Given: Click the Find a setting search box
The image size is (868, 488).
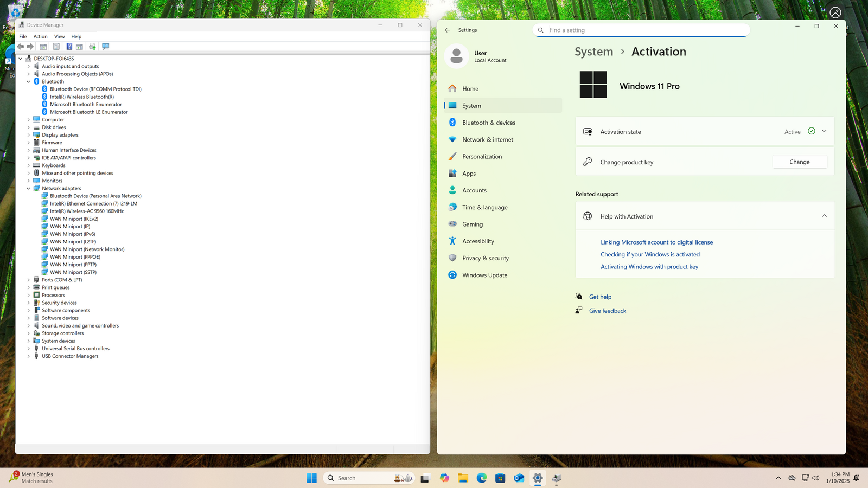Looking at the screenshot, I should tap(646, 30).
